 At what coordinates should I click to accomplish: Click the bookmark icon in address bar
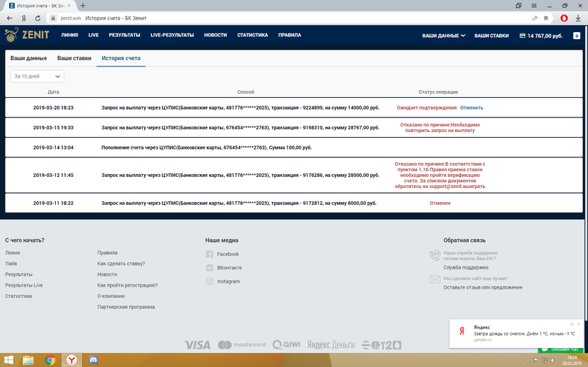[x=546, y=18]
